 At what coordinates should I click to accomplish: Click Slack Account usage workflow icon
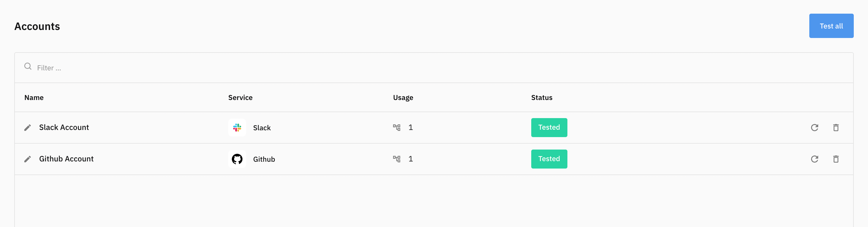397,128
